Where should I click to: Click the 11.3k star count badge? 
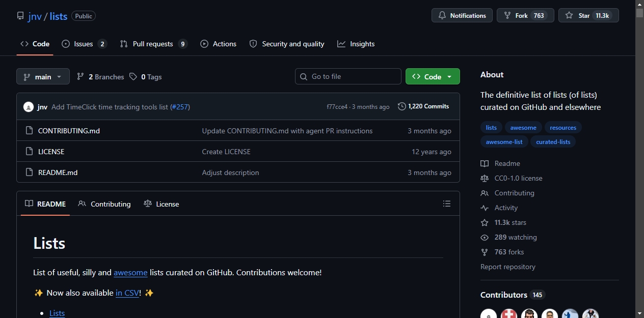coord(602,16)
